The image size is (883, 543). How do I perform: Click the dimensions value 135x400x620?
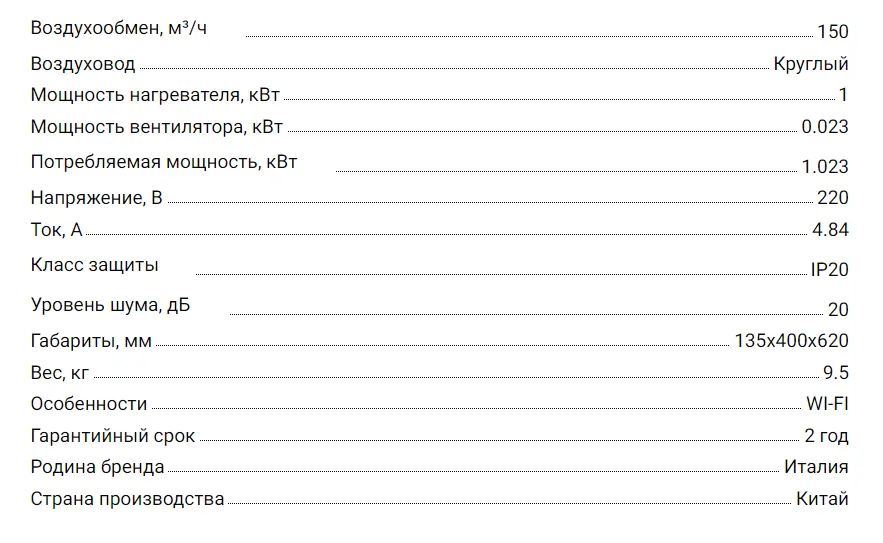pyautogui.click(x=791, y=341)
